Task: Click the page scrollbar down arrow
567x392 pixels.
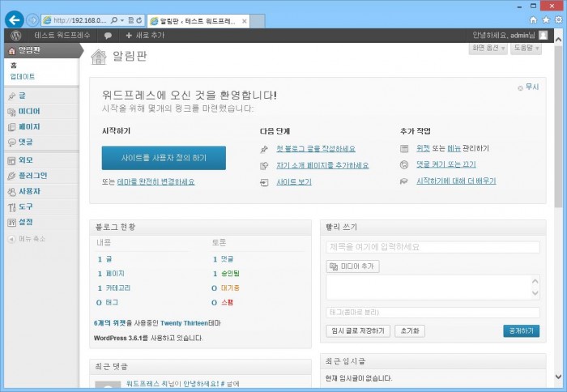Action: coord(559,377)
